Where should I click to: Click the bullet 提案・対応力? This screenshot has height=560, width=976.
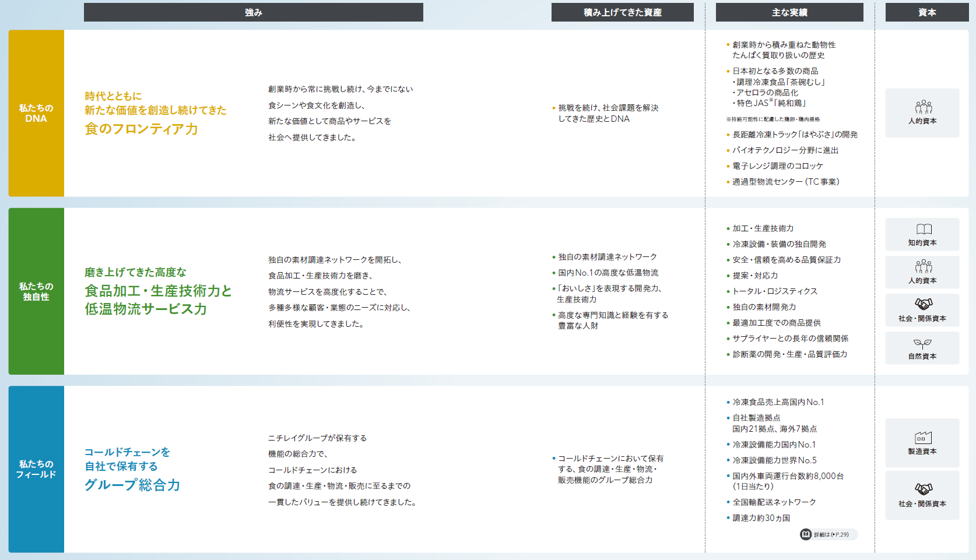752,276
